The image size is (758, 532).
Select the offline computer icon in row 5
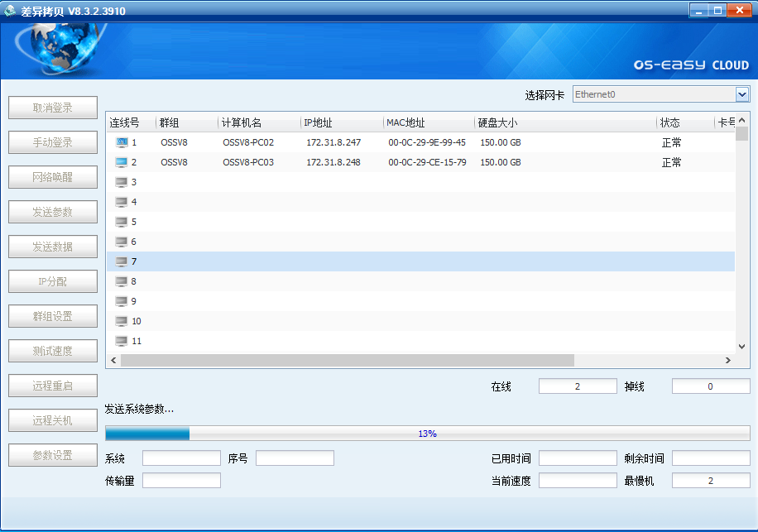(x=122, y=222)
